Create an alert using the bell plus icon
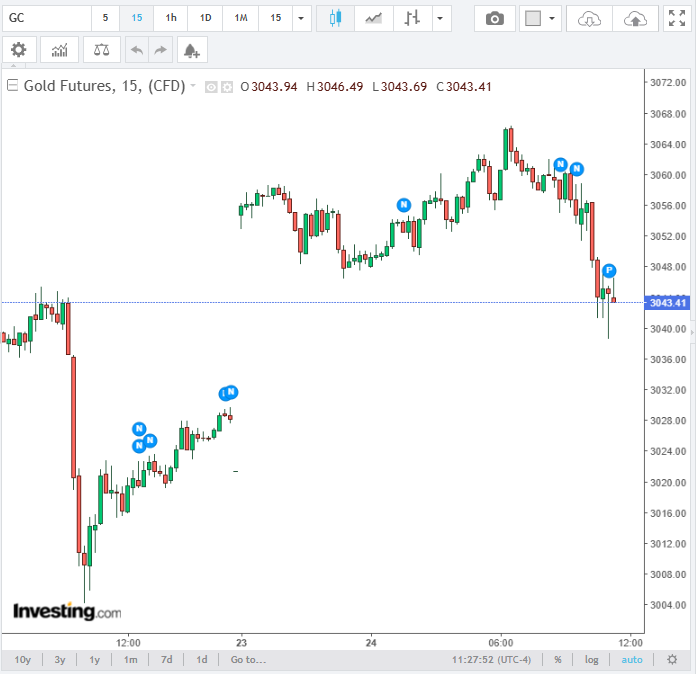The image size is (696, 674). (x=190, y=50)
